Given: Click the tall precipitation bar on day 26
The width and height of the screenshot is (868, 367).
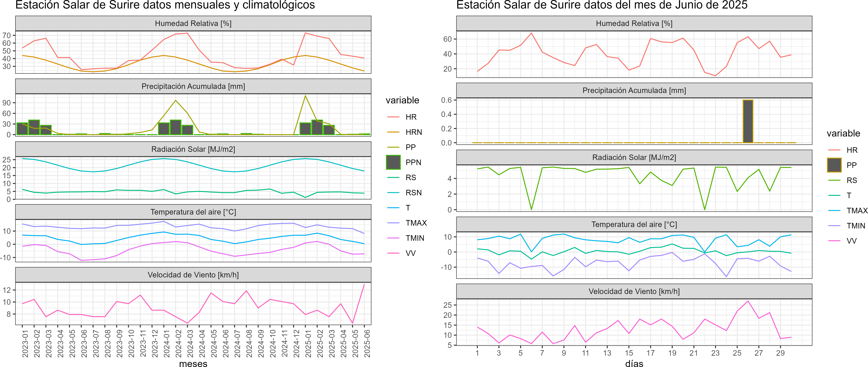Looking at the screenshot, I should 748,121.
